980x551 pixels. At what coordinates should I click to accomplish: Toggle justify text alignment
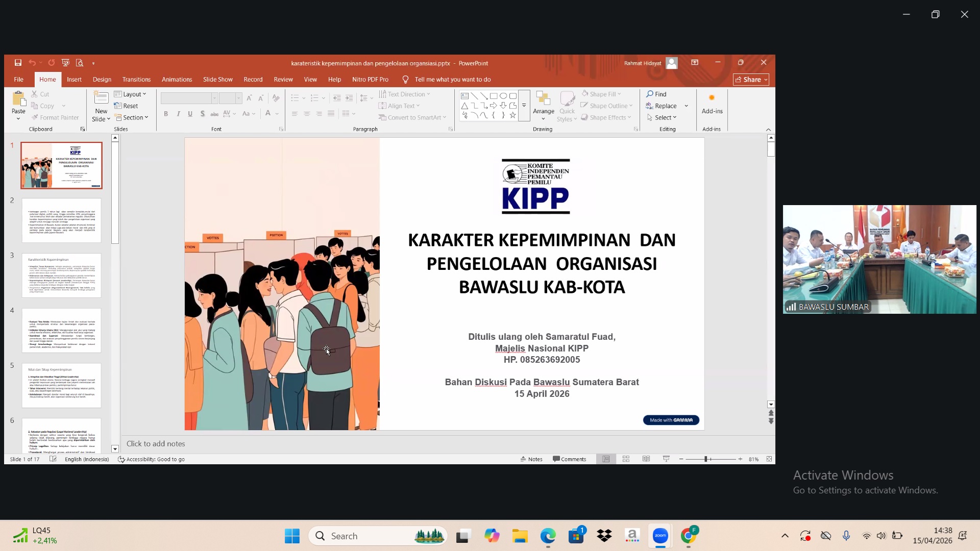point(331,114)
